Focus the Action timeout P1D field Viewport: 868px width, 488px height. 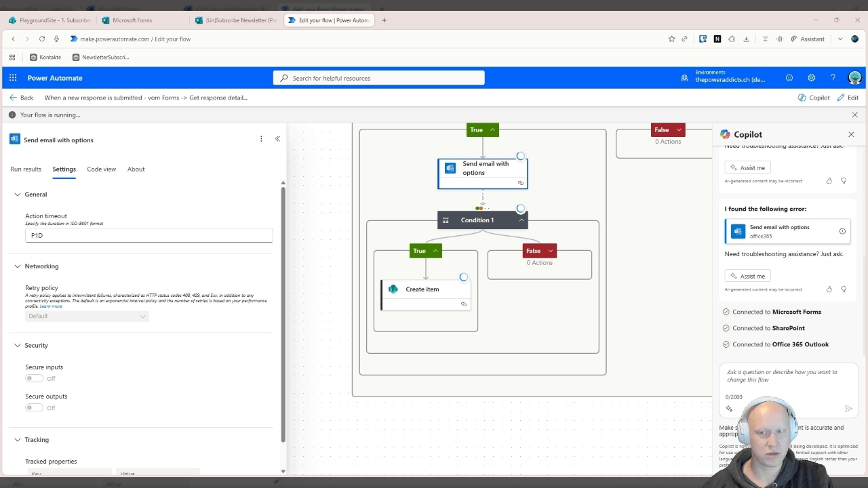click(149, 235)
